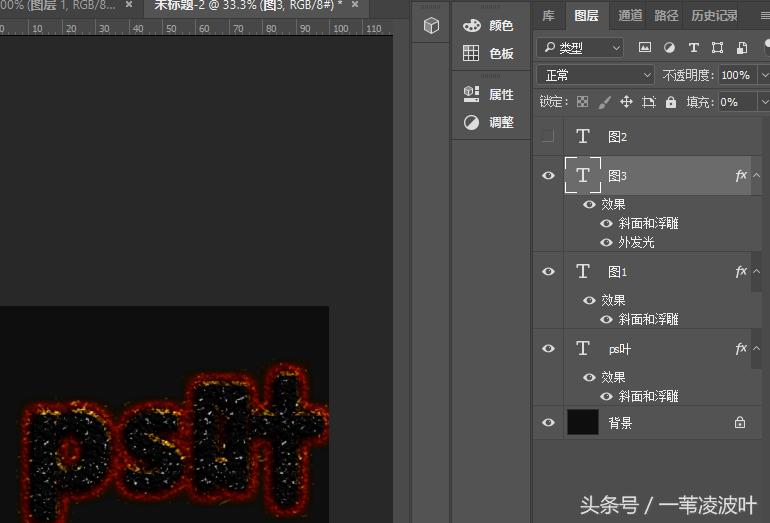Click the 0% fill value field
Viewport: 770px width, 523px height.
point(738,102)
